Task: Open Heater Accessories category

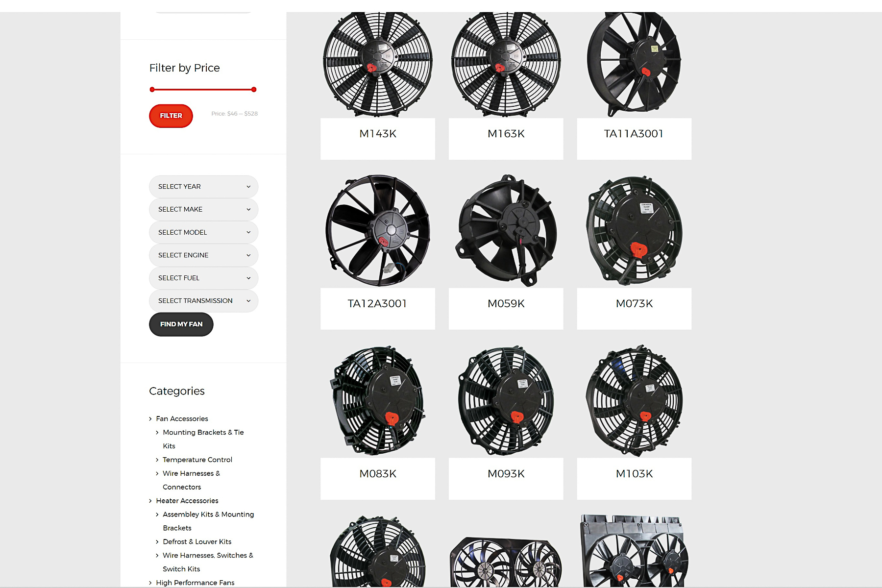Action: pyautogui.click(x=187, y=501)
